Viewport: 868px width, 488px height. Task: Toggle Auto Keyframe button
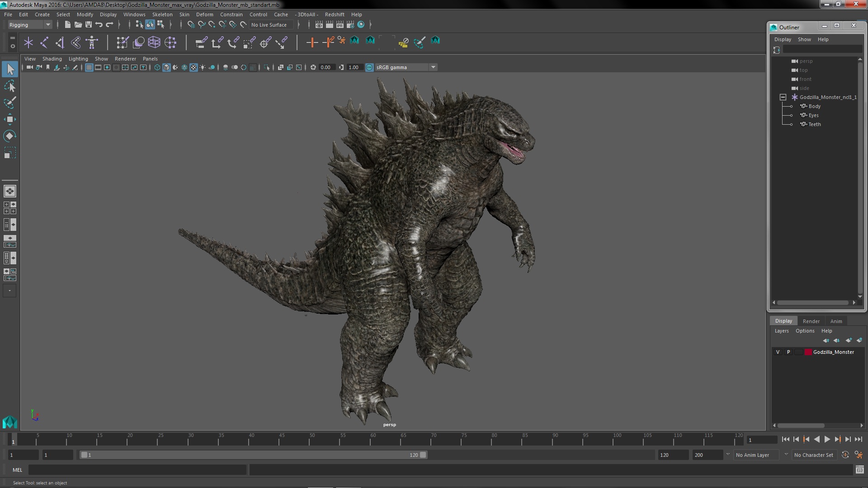click(845, 455)
